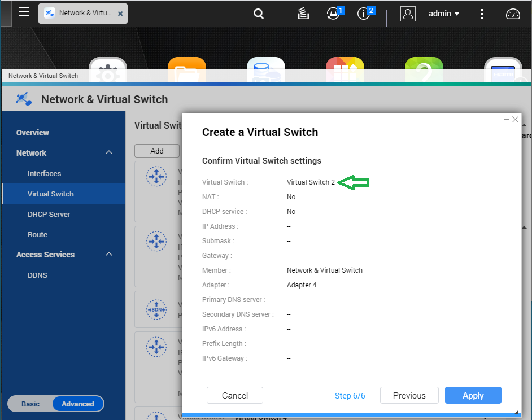
Task: Open File Station orange folder icon
Action: coord(187,69)
